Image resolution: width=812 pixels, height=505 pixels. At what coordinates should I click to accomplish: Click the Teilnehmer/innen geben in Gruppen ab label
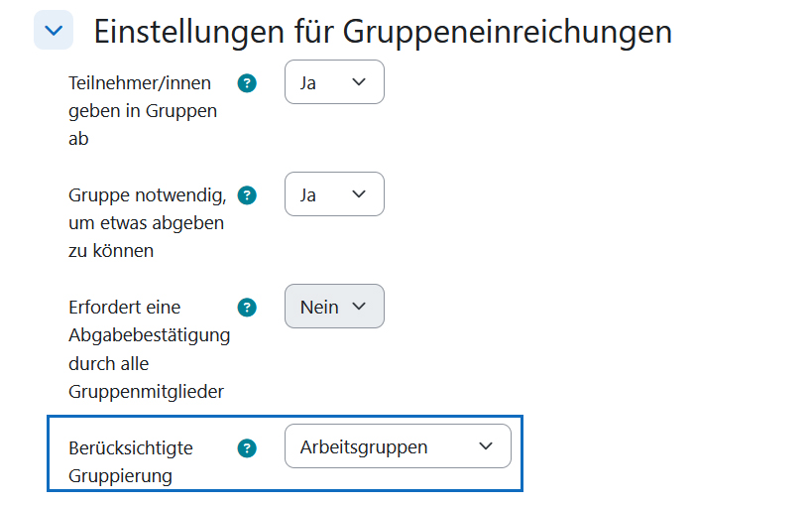coord(142,111)
